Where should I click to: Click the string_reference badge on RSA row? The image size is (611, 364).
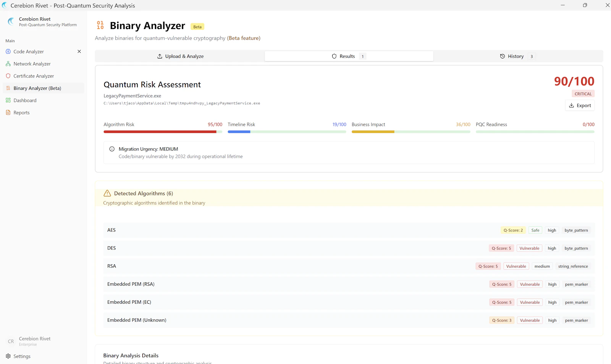pyautogui.click(x=573, y=266)
